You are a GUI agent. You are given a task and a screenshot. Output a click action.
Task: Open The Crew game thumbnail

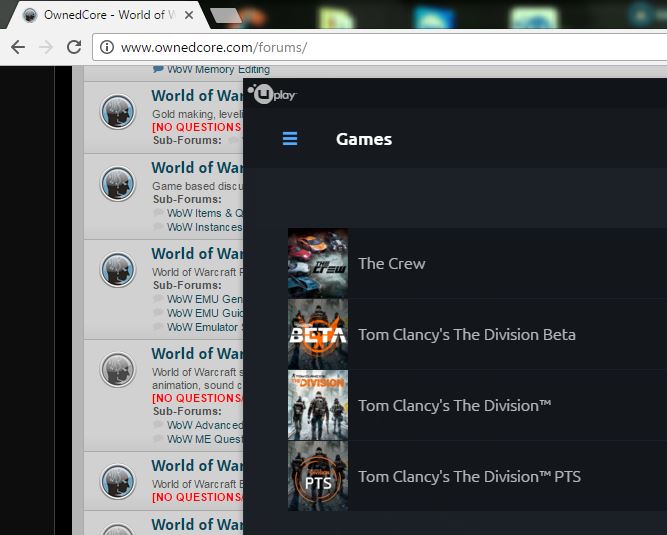318,263
